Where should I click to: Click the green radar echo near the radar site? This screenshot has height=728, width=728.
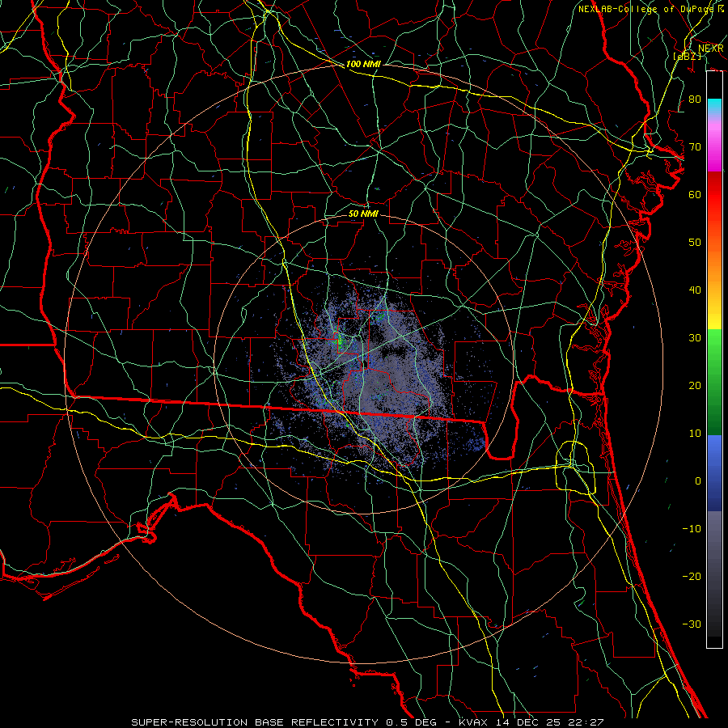tap(340, 342)
